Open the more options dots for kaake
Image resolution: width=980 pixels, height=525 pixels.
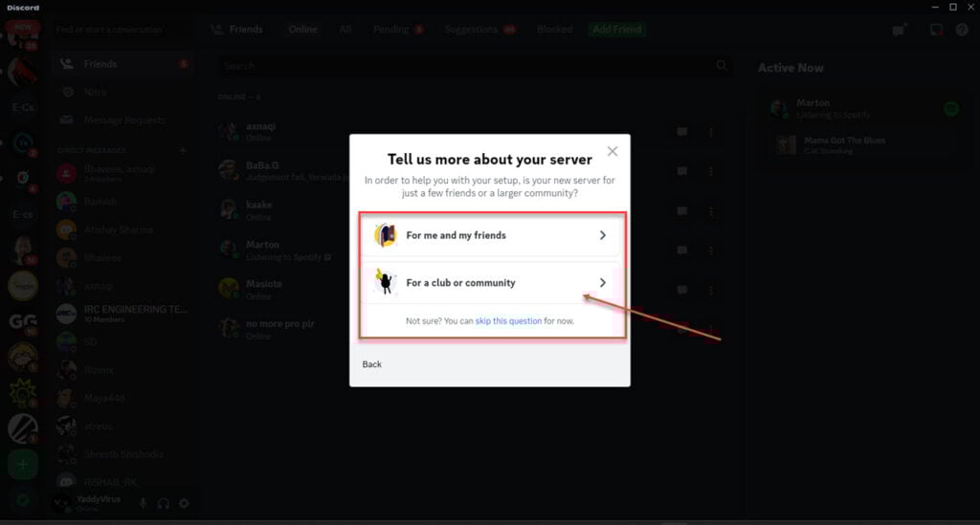pyautogui.click(x=711, y=211)
